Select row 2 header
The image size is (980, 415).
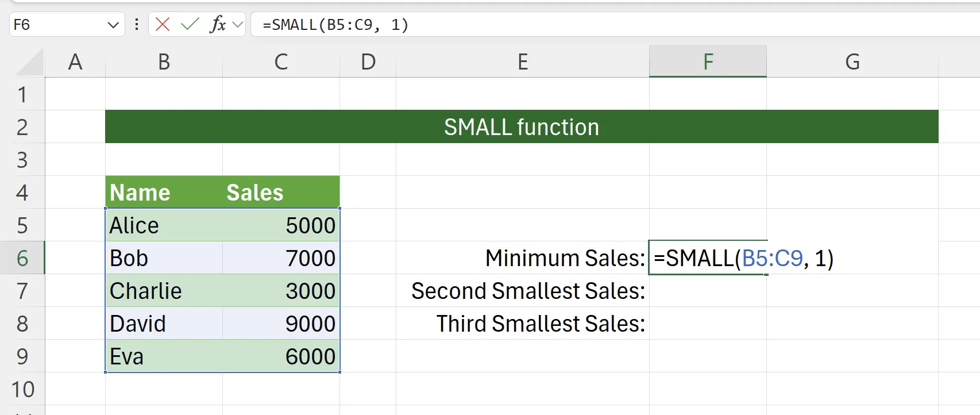(x=22, y=127)
